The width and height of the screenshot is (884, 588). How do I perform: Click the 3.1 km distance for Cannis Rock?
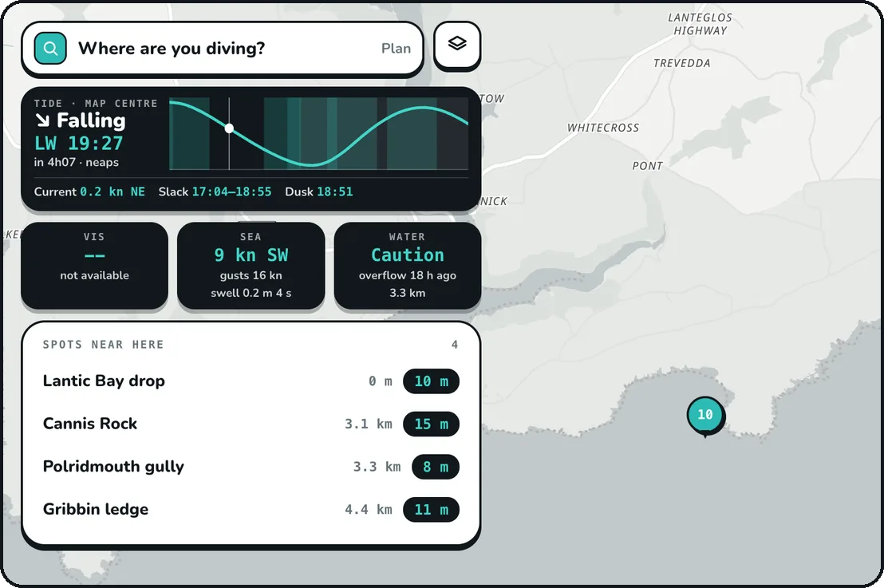point(368,424)
